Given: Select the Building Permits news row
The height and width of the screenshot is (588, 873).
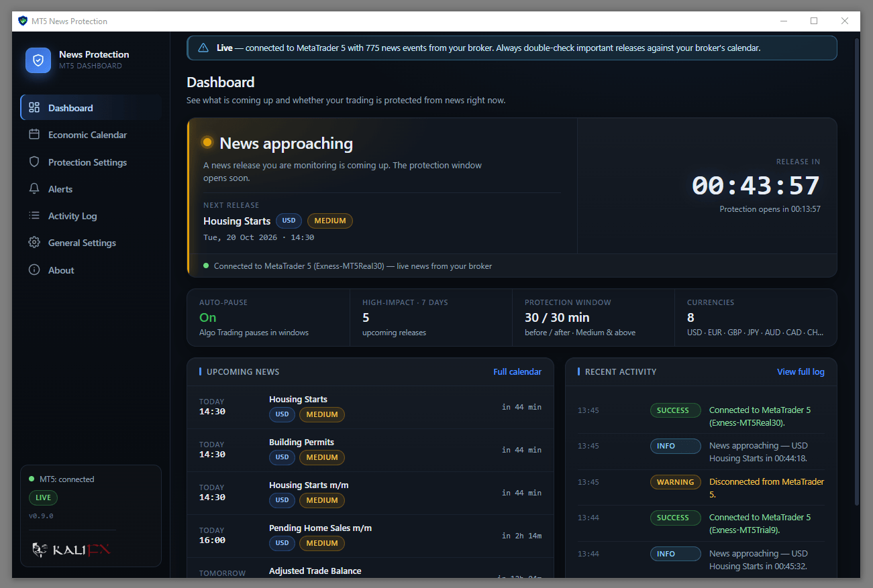Looking at the screenshot, I should click(370, 450).
